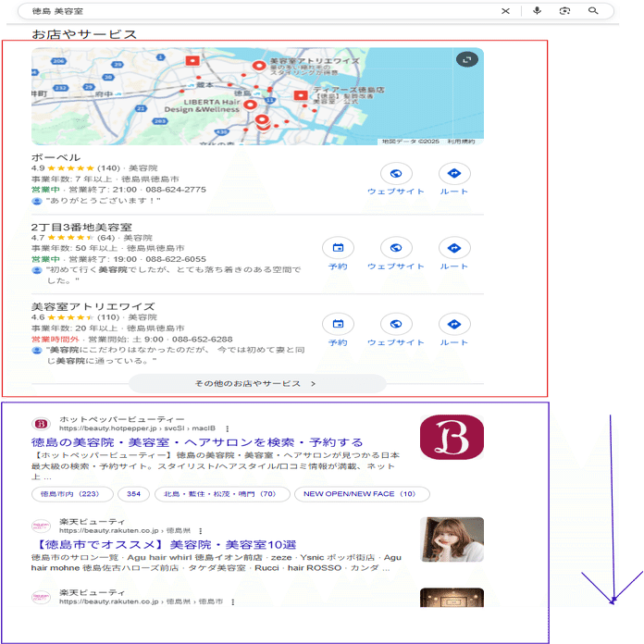This screenshot has width=644, height=644.
Task: Select the 354 sitelink chip
Action: [133, 494]
